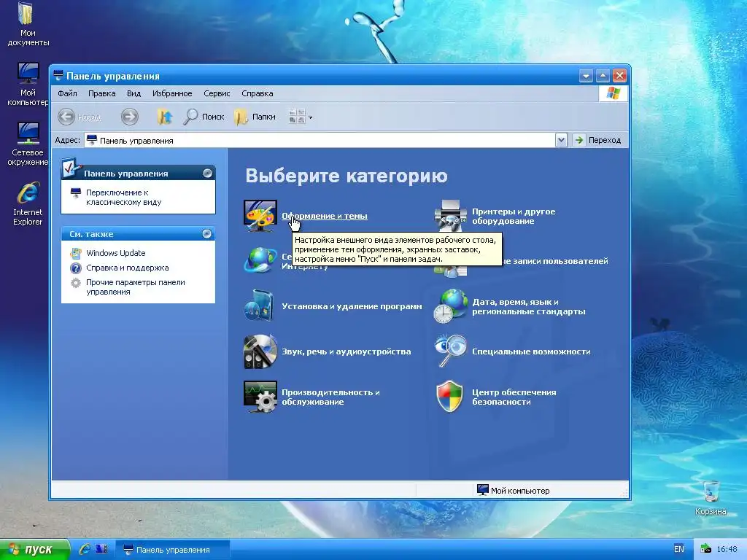The width and height of the screenshot is (747, 560).
Task: Go up one folder level
Action: (x=164, y=117)
